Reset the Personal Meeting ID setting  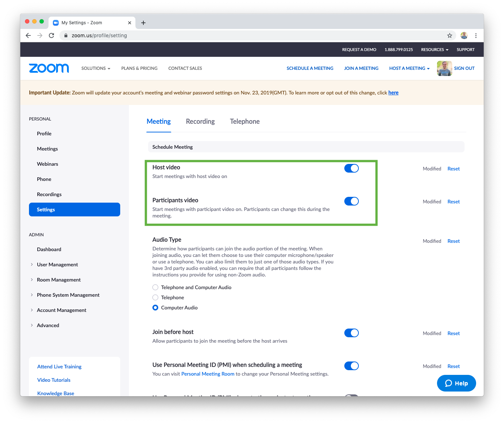pos(454,366)
